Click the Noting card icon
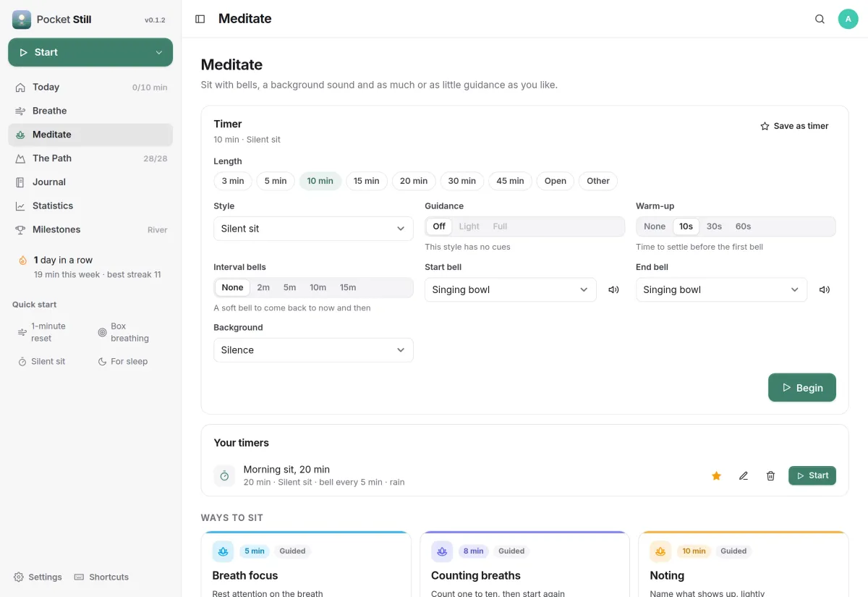This screenshot has width=868, height=597. [660, 551]
